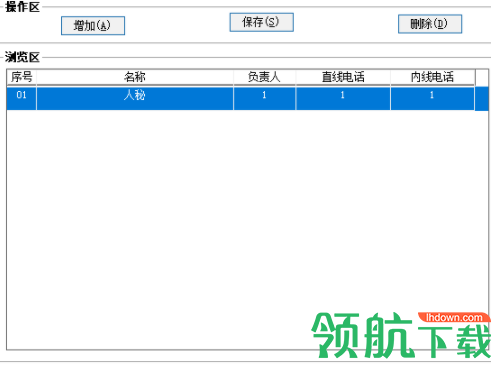Select the 名称 column header
This screenshot has width=491, height=365.
point(135,77)
